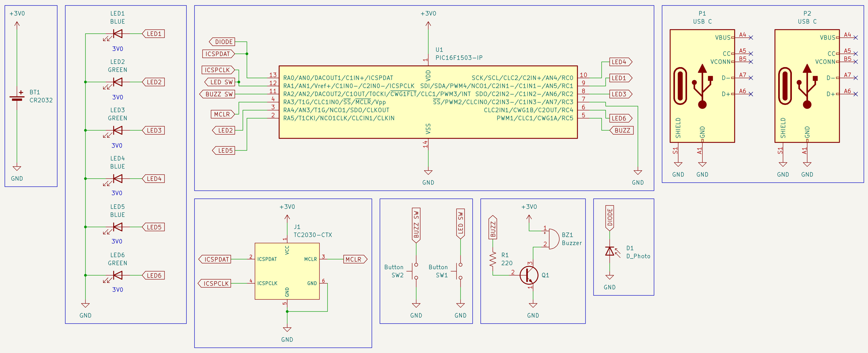Viewport: 868px width, 353px height.
Task: Select the BUZZ SW label beside pin 11
Action: 218,94
